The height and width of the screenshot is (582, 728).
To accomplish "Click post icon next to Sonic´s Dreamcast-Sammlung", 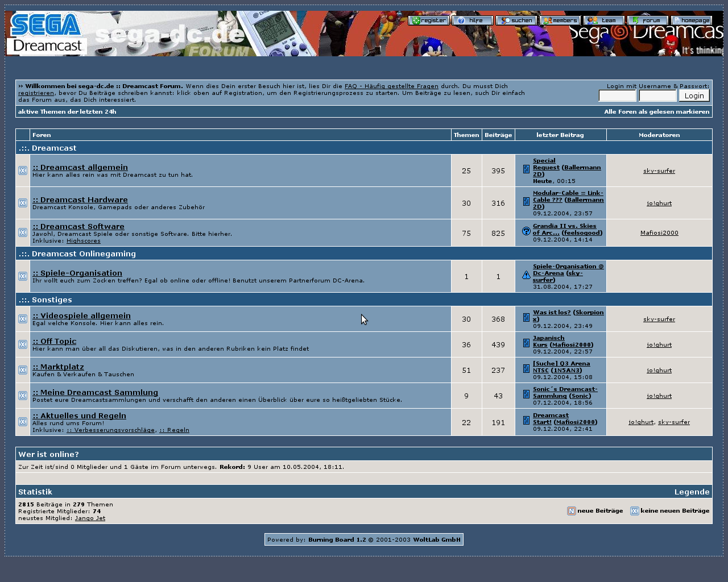I will click(526, 394).
